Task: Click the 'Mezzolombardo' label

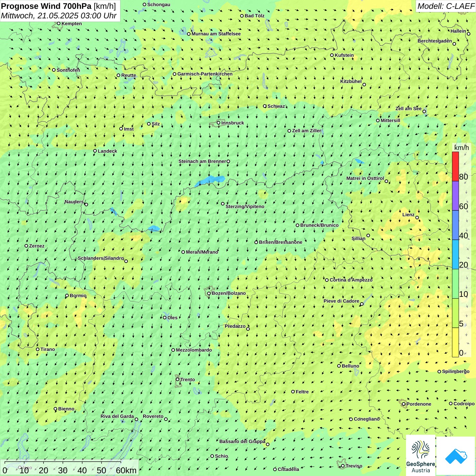Action: click(x=194, y=350)
